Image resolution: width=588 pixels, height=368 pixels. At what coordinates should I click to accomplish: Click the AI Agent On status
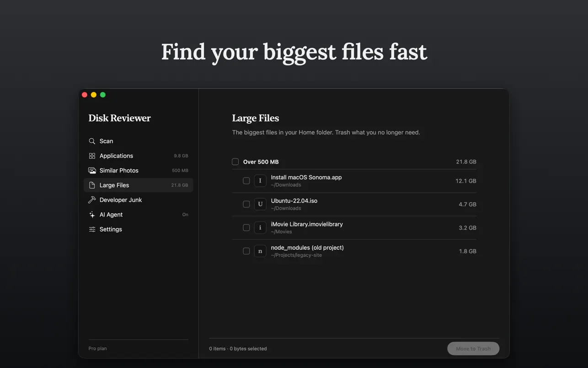(x=185, y=214)
